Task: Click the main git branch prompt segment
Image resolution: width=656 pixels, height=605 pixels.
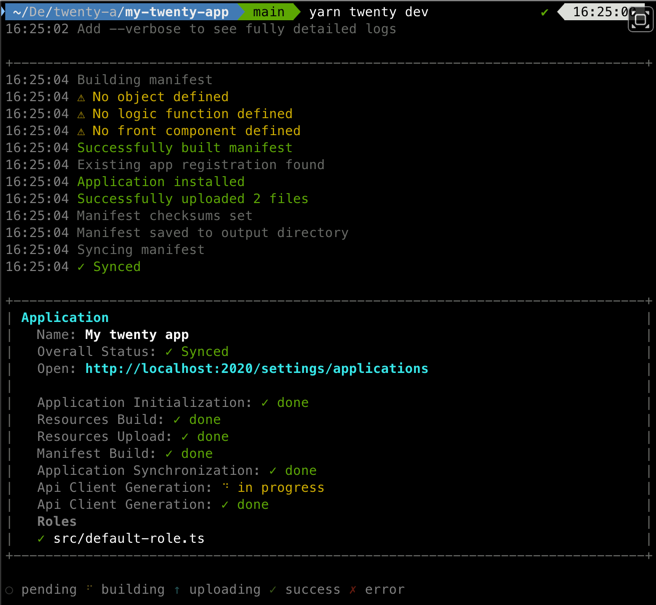Action: (269, 12)
